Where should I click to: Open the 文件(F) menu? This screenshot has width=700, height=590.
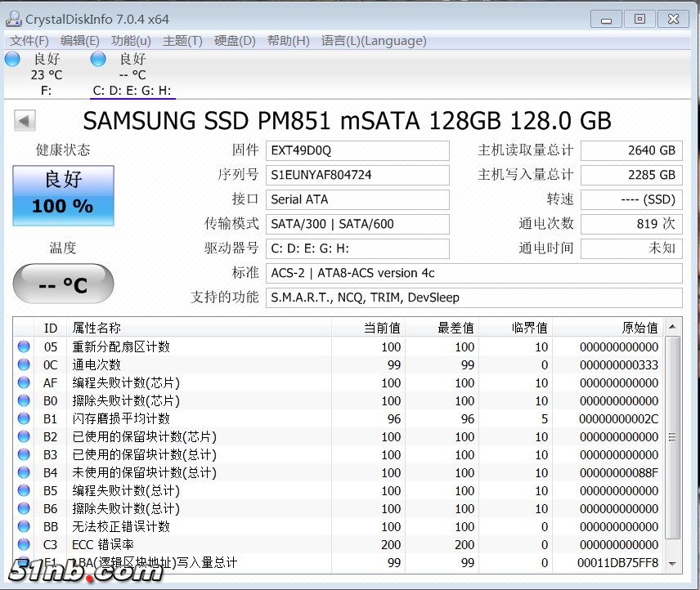[x=30, y=41]
